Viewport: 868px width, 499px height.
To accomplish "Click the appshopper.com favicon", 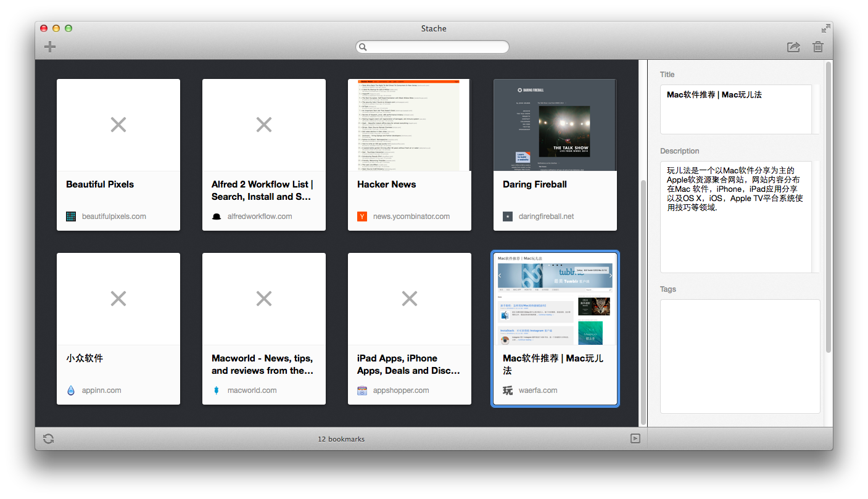I will coord(362,390).
